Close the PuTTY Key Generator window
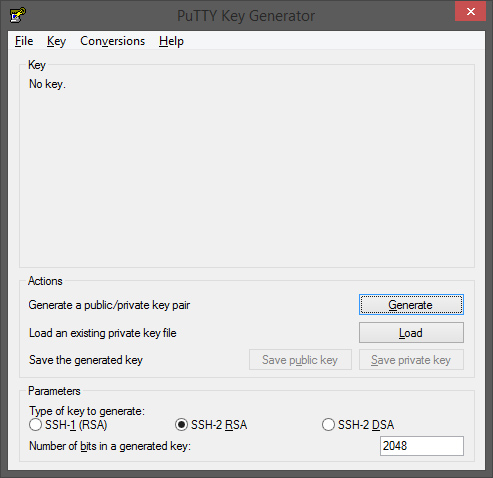 pyautogui.click(x=470, y=11)
